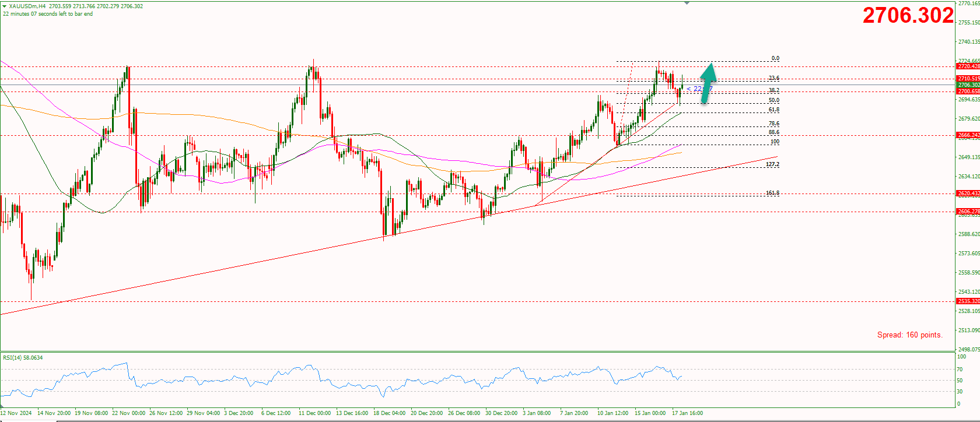Select the green 2706.302 current price tag
The width and height of the screenshot is (980, 422).
(x=968, y=85)
